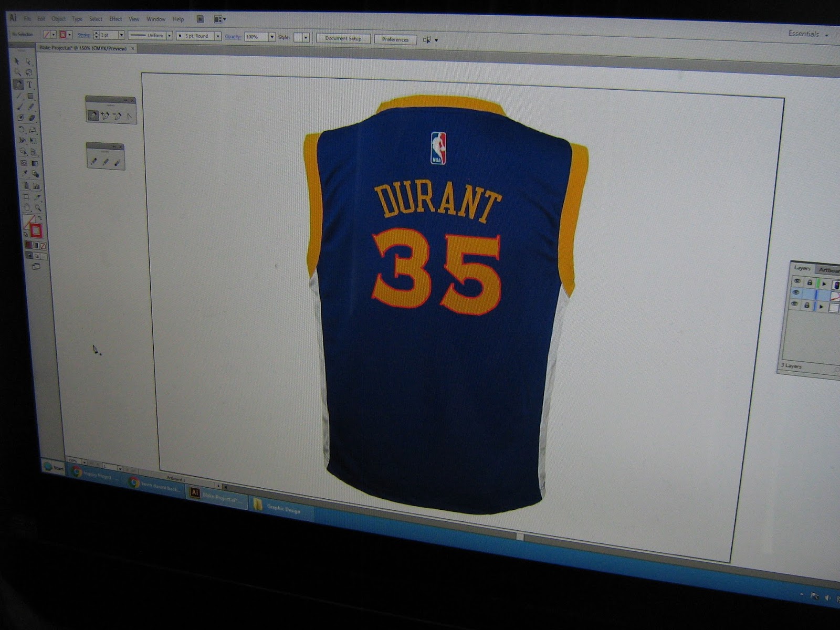
Task: Open Essentials workspace switcher
Action: point(808,34)
